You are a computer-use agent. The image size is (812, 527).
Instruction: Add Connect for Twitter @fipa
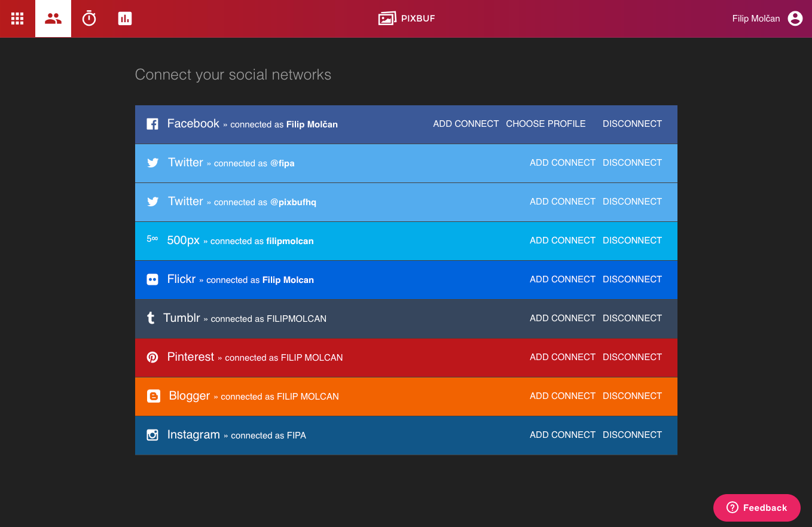[x=563, y=163]
